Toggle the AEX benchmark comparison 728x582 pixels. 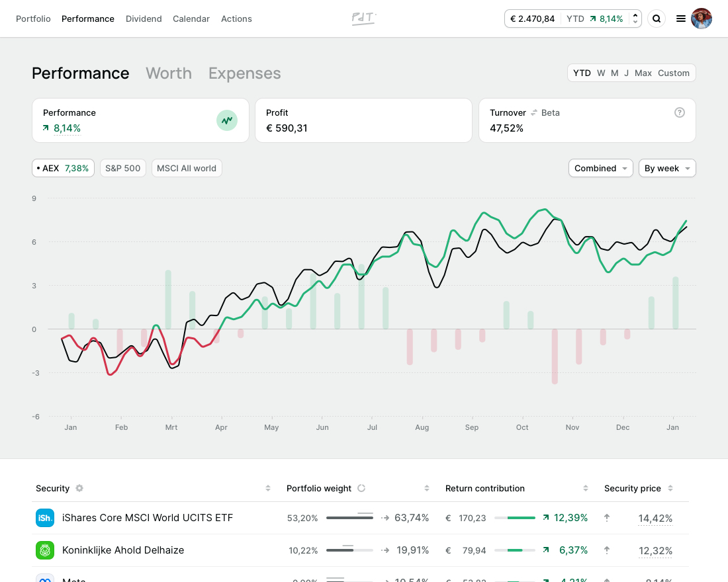(x=63, y=168)
